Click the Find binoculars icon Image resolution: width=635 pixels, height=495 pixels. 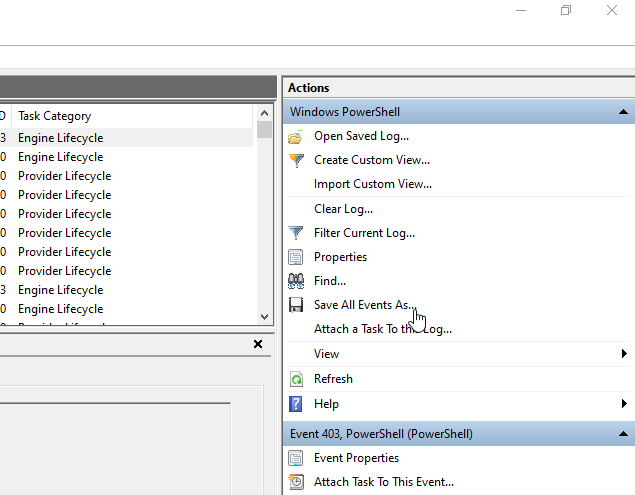tap(296, 281)
